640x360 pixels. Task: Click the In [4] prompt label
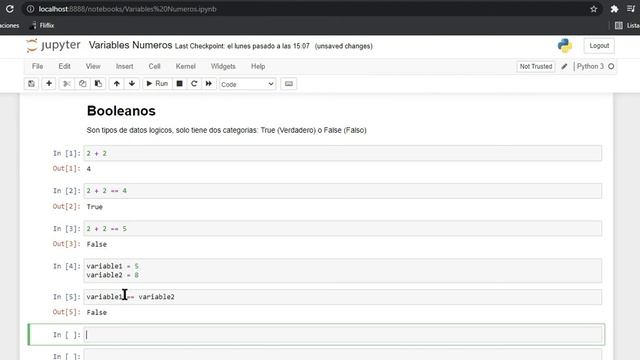[67, 266]
